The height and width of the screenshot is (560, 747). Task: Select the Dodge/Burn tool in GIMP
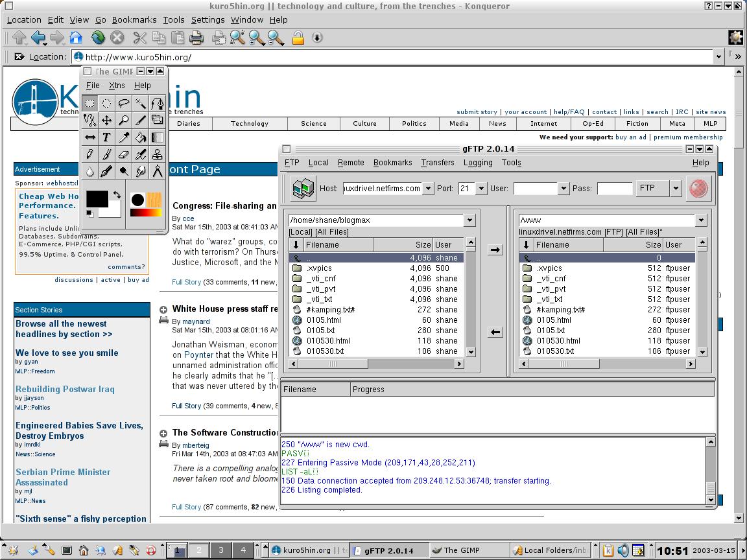pos(123,171)
